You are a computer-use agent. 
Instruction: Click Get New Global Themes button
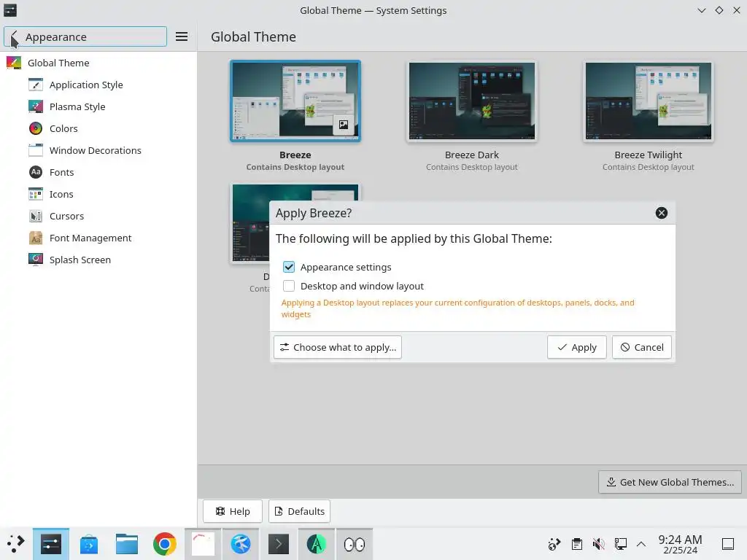(670, 482)
